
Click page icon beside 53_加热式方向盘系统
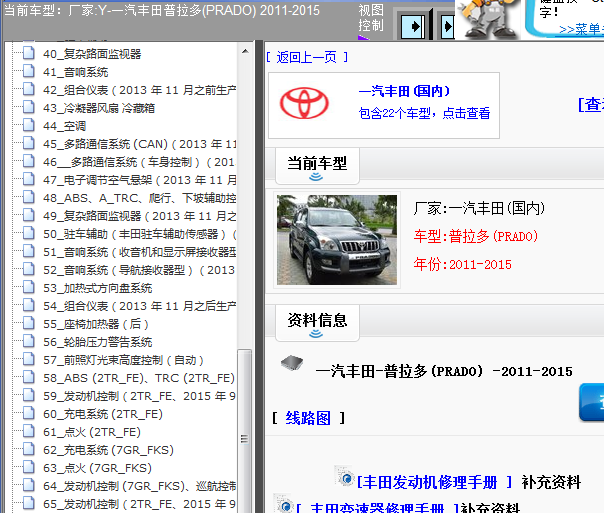pos(29,287)
